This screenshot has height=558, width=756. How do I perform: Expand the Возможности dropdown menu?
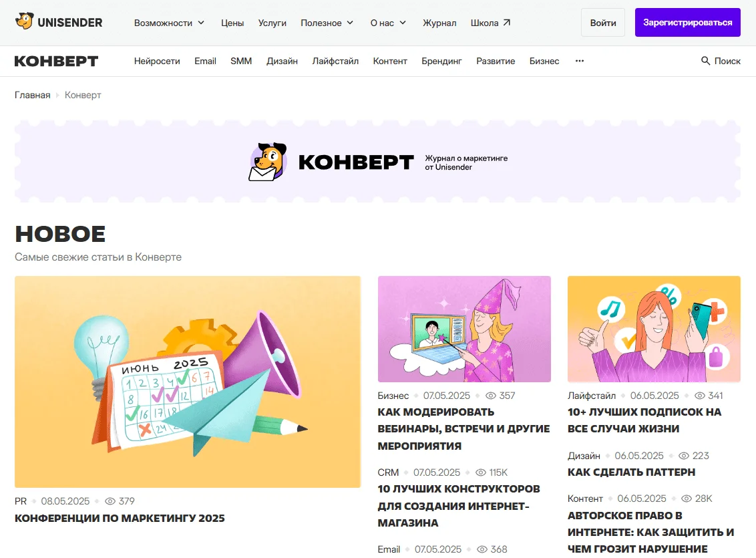pyautogui.click(x=169, y=23)
